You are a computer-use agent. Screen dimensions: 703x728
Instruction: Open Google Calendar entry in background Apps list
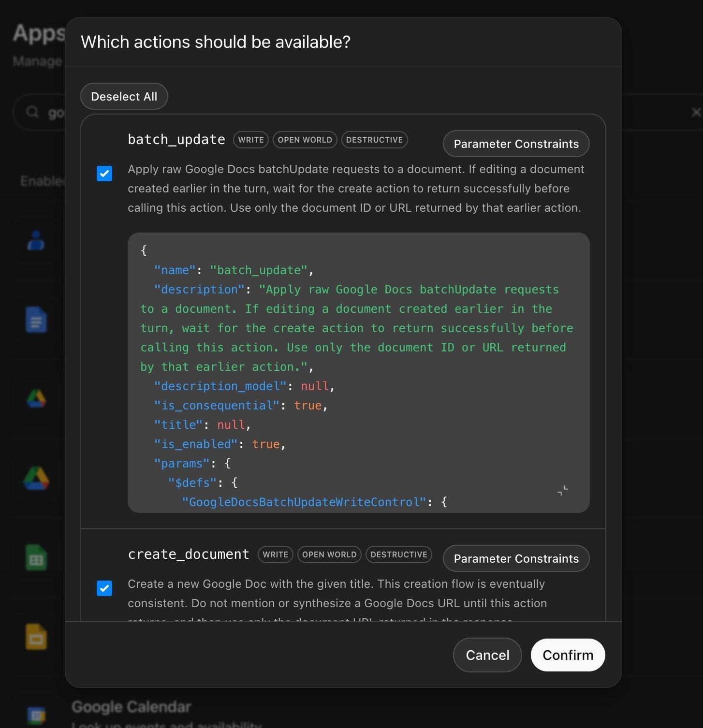pos(132,707)
